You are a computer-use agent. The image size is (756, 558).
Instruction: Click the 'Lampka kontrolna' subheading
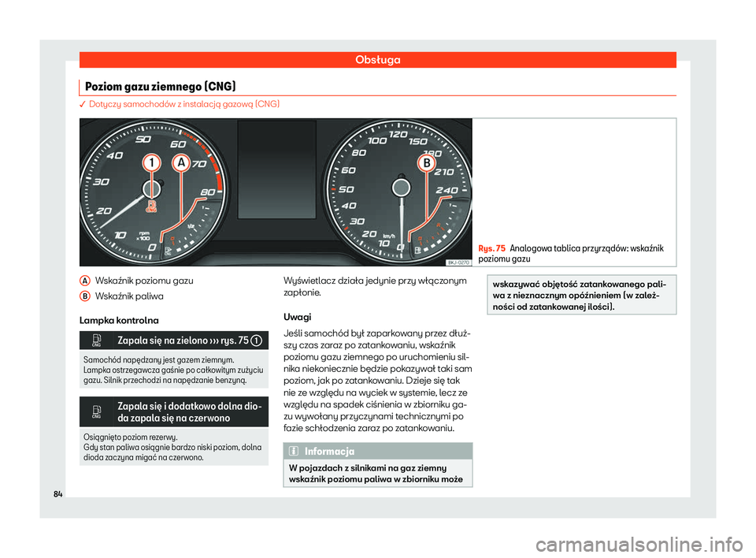[x=119, y=321]
